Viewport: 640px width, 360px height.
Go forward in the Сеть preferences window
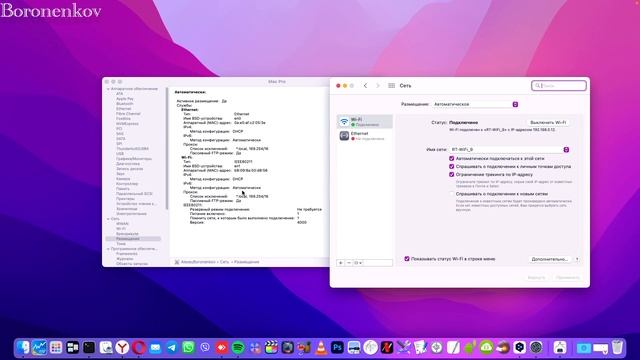coord(378,86)
